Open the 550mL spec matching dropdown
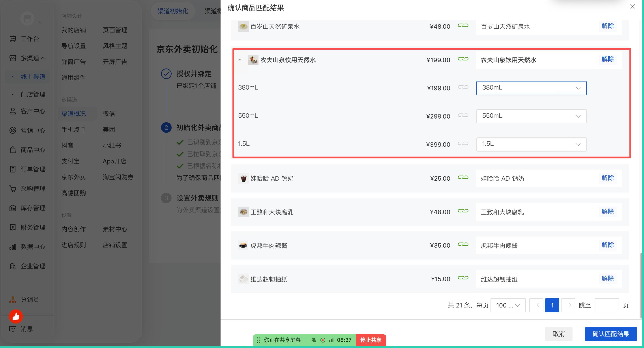Viewport: 644px width, 348px height. [x=531, y=116]
